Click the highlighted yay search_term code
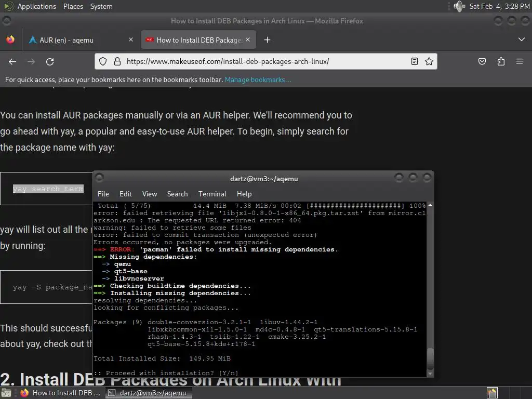 point(48,189)
